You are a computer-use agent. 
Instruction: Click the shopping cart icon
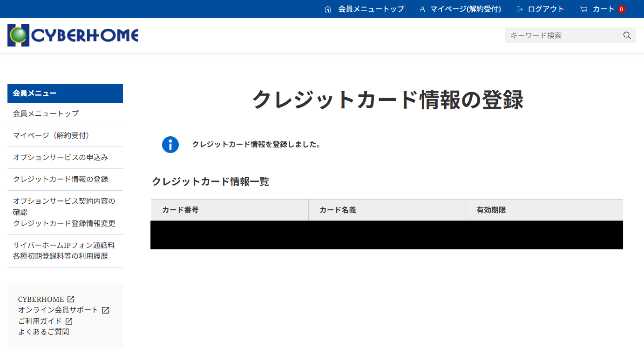583,9
